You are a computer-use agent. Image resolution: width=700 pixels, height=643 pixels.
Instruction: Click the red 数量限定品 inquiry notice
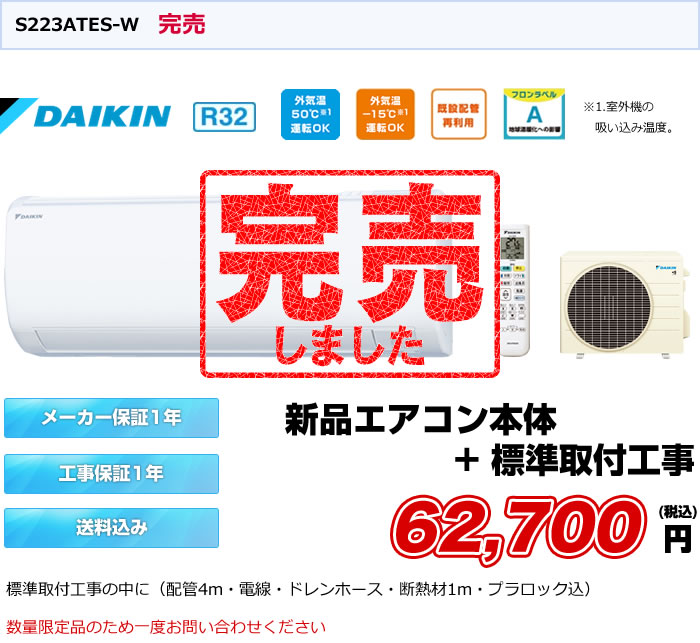(166, 627)
